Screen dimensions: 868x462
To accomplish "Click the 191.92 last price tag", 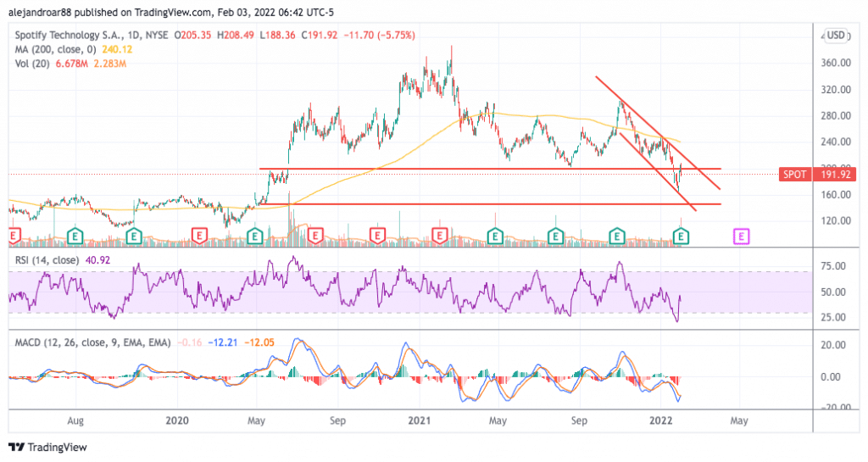I will (835, 175).
